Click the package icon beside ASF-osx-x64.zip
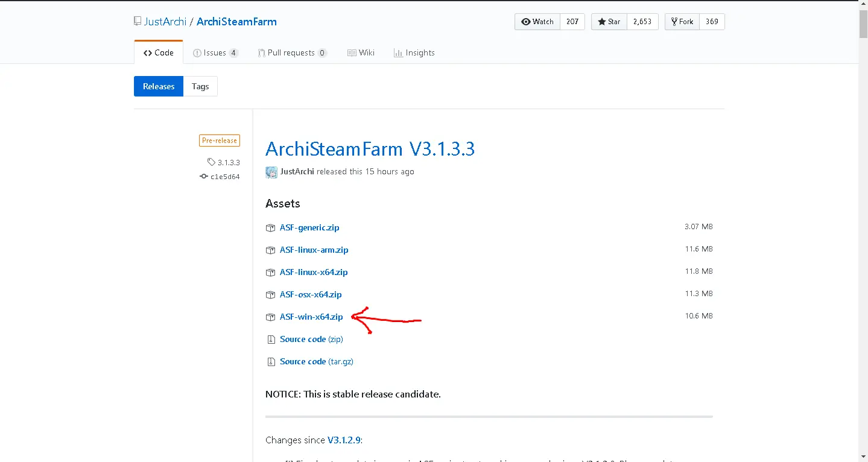868x462 pixels. click(270, 295)
